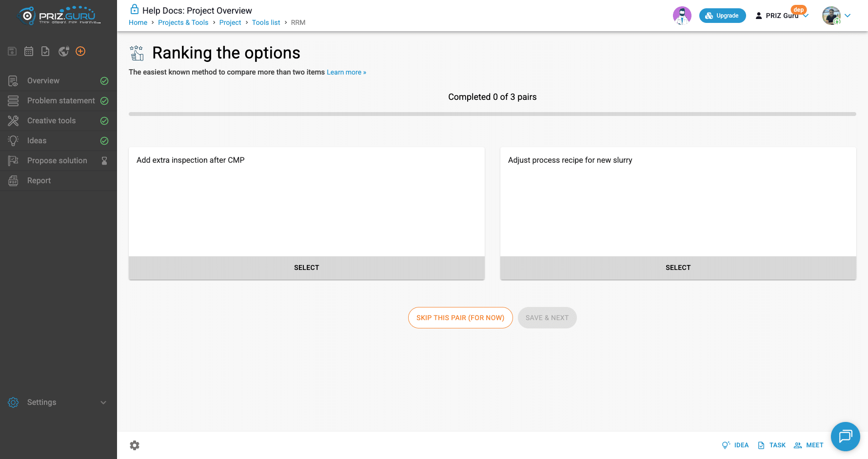Open the Overview section
Viewport: 868px width, 459px height.
pos(59,81)
